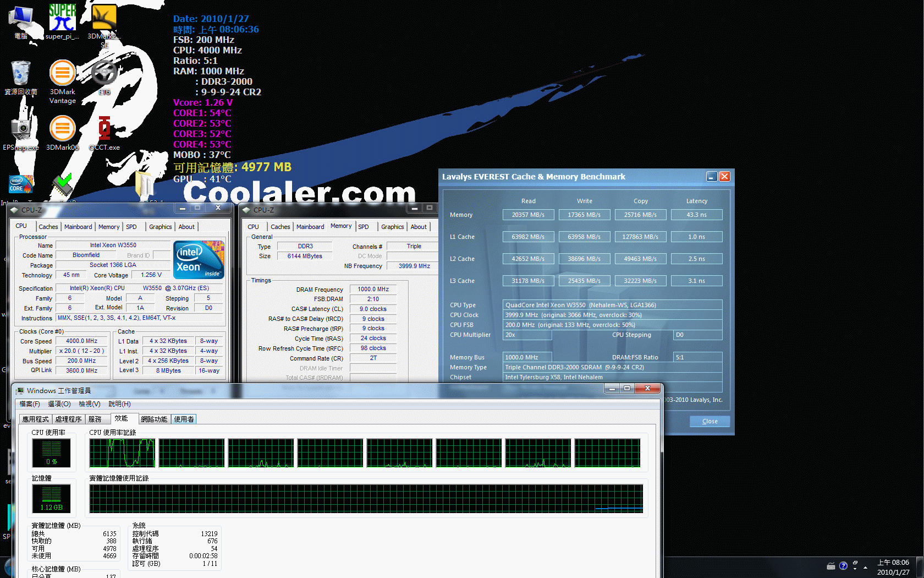Viewport: 924px width, 578px height.
Task: Click L2 Cache Read 42652 MB/s field
Action: coord(528,259)
